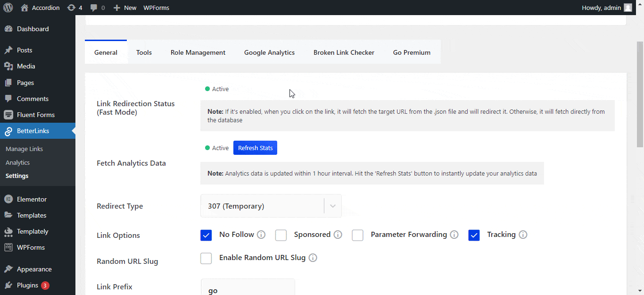Open the Redirect Type dropdown
Viewport: 644px width, 295px height.
click(x=271, y=206)
